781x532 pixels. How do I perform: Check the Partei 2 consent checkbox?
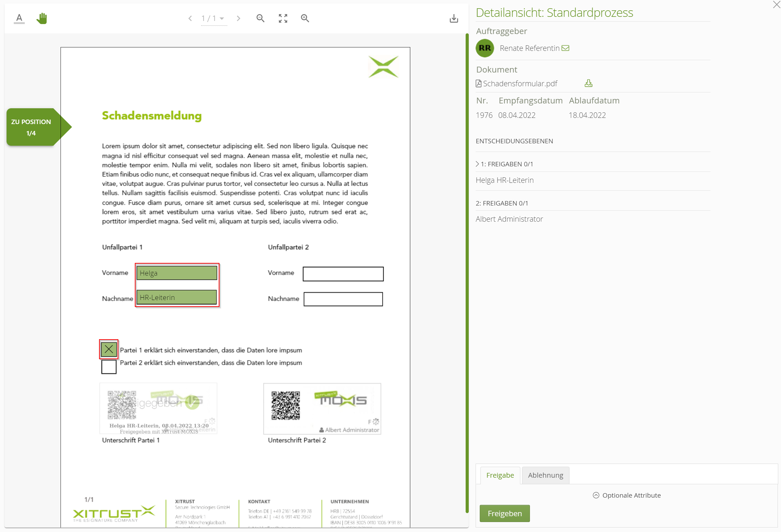tap(109, 367)
